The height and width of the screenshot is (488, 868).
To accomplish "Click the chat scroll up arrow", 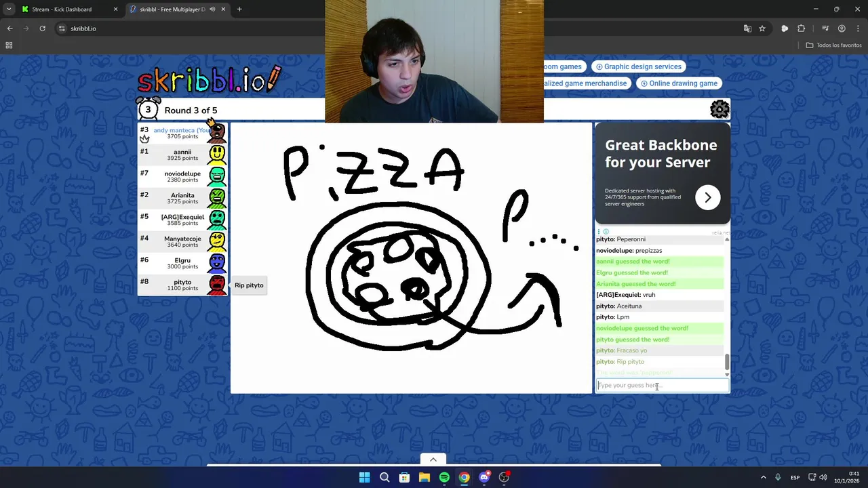I will coord(727,239).
